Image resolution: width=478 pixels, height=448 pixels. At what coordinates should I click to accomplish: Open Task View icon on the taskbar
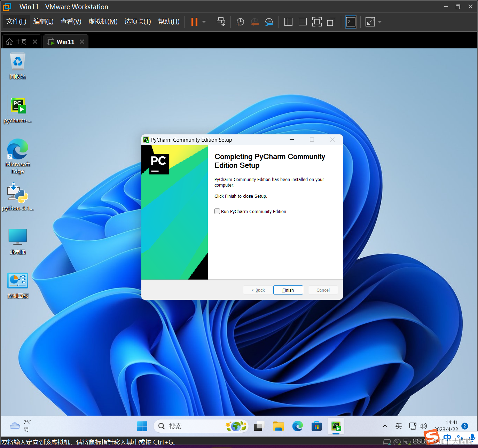259,426
